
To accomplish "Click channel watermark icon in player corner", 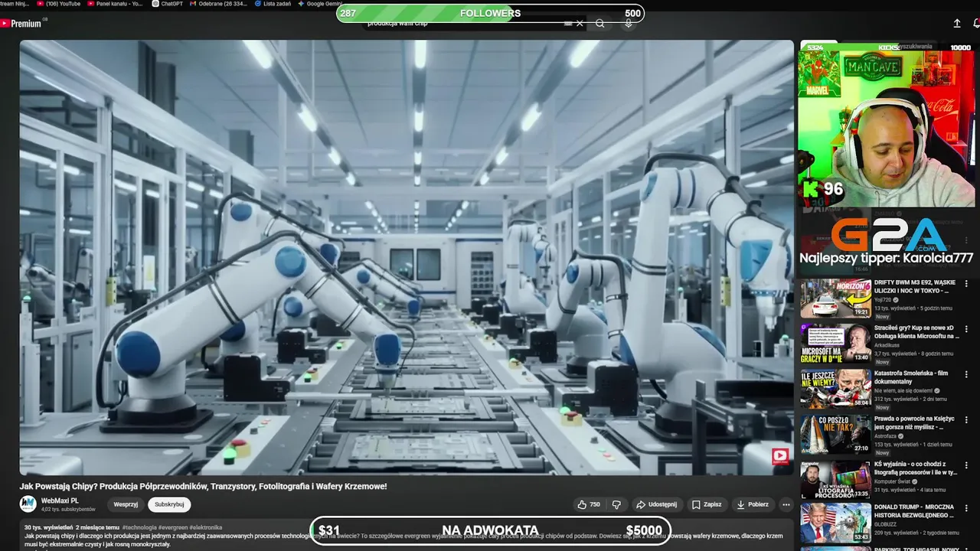I will (779, 457).
